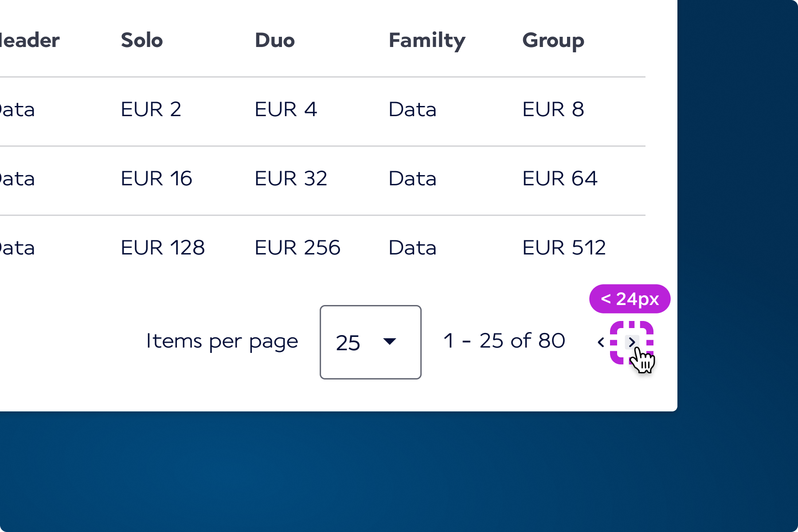The height and width of the screenshot is (532, 798).
Task: Select the EUR 128 cell
Action: 163,248
